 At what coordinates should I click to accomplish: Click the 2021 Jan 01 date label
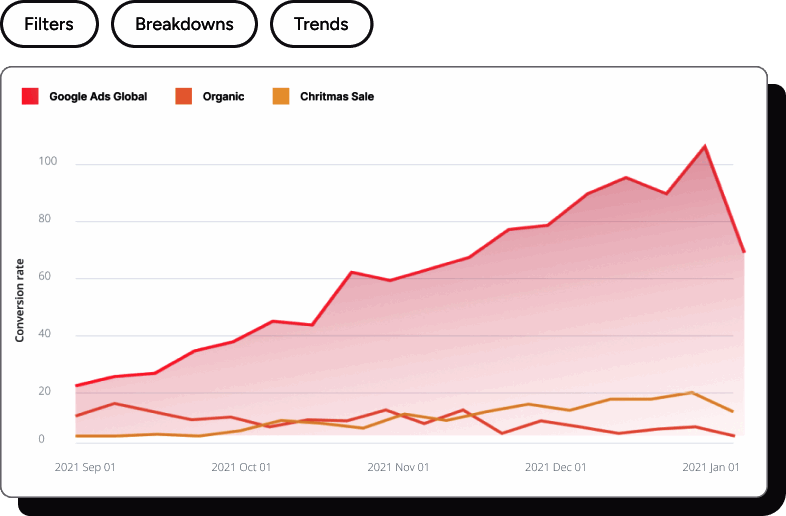[711, 467]
